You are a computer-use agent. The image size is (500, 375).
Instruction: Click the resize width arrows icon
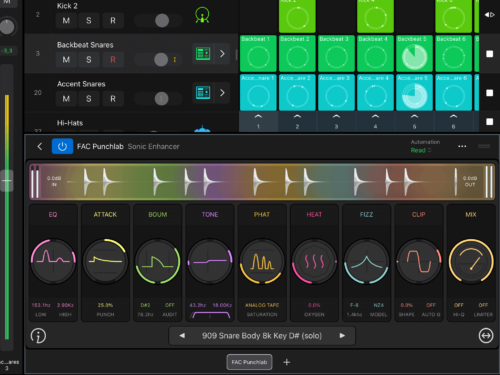point(486,336)
